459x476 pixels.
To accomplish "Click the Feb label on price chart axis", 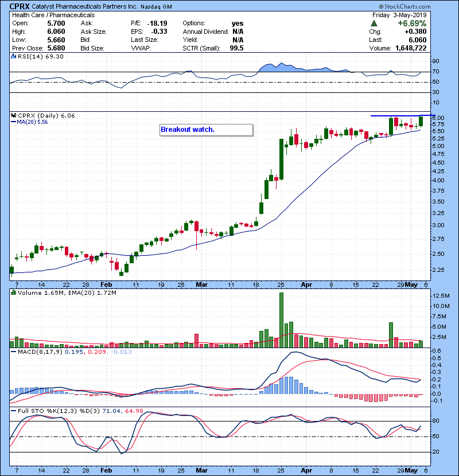I will click(x=106, y=285).
